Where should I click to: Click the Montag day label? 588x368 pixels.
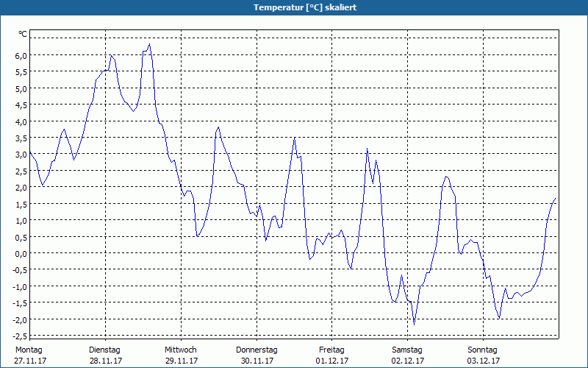pos(29,350)
